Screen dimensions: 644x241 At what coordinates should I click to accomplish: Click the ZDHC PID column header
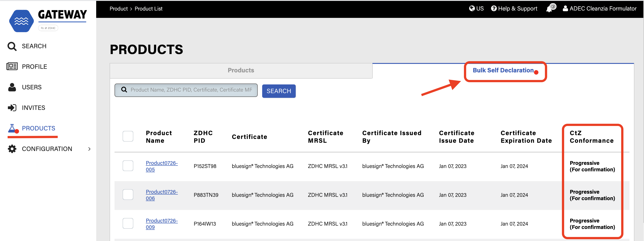[203, 137]
